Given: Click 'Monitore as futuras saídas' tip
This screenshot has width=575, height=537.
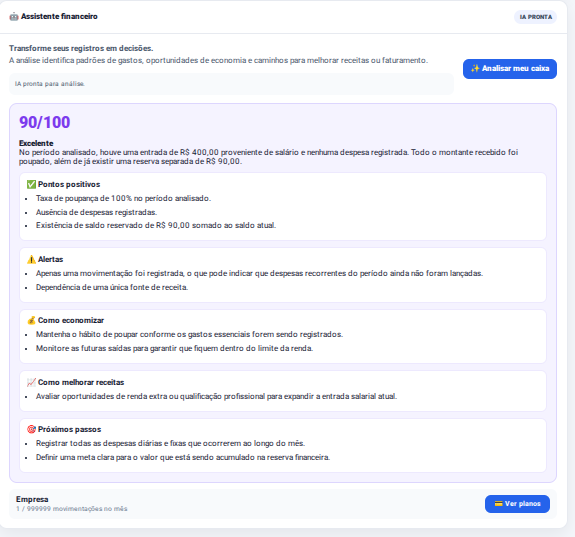Looking at the screenshot, I should [174, 348].
